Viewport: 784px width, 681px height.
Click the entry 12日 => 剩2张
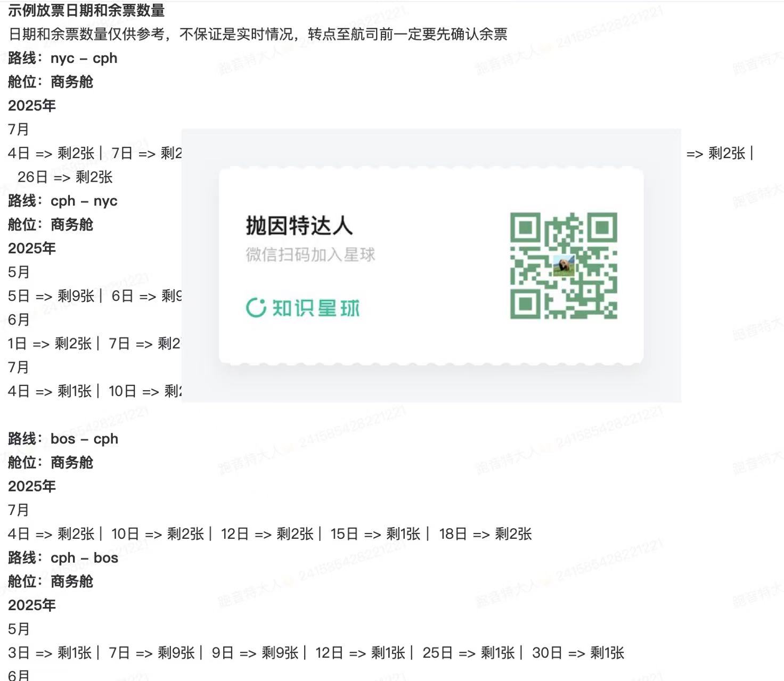pos(267,534)
